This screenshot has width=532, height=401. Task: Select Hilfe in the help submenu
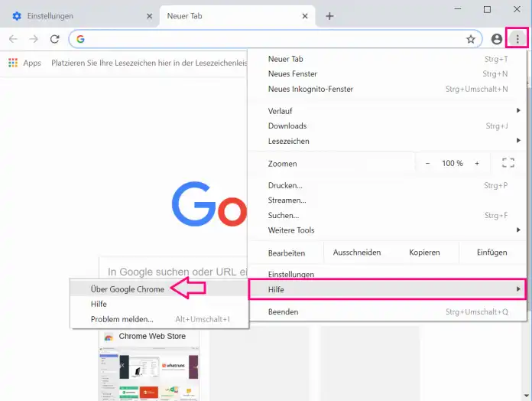pos(159,304)
